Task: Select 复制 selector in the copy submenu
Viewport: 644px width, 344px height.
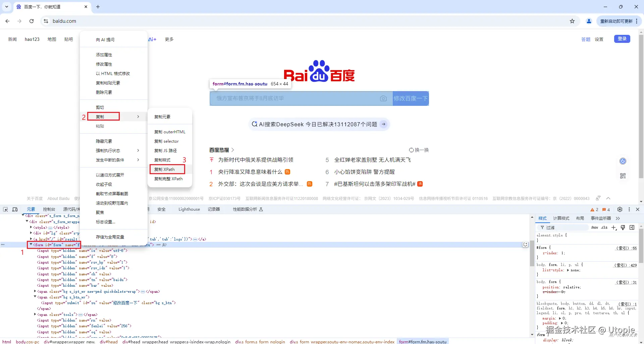Action: 166,141
